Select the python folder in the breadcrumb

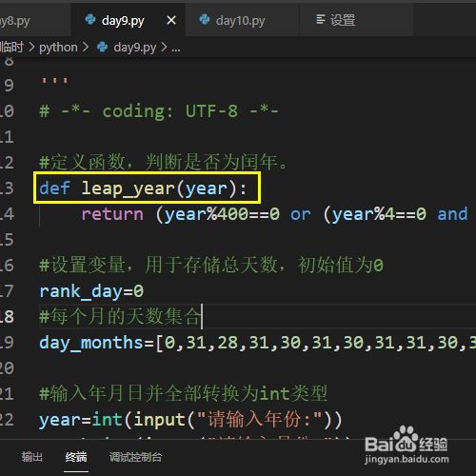click(58, 48)
